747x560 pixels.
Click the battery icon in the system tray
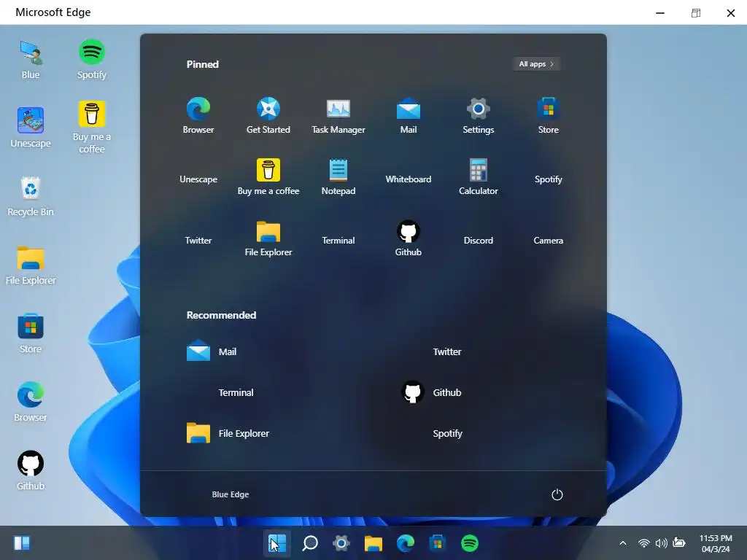click(679, 542)
